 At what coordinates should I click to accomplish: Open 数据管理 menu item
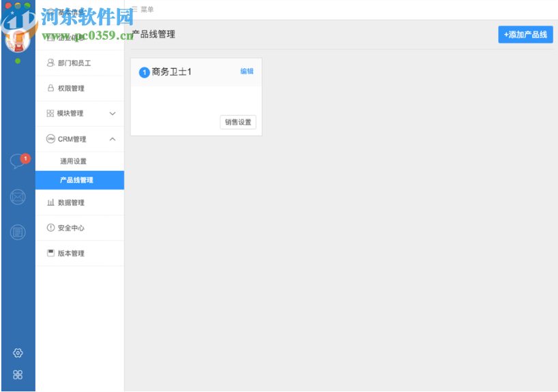coord(80,202)
